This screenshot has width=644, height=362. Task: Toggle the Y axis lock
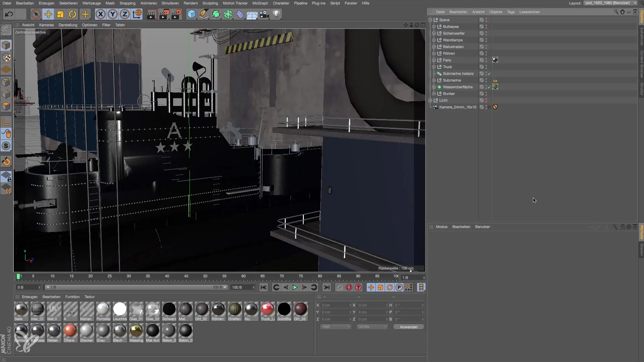[113, 14]
